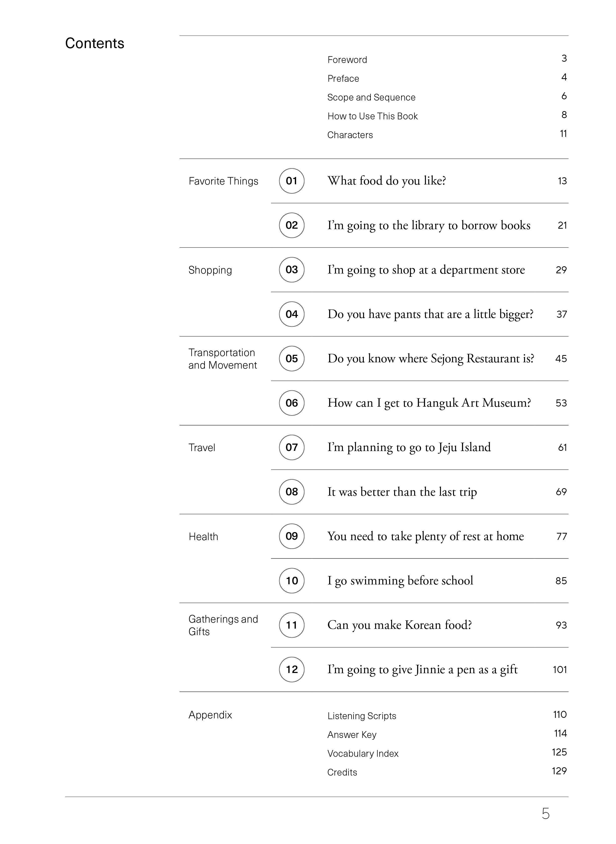The height and width of the screenshot is (844, 616).
Task: Click the Contents heading
Action: tap(95, 43)
